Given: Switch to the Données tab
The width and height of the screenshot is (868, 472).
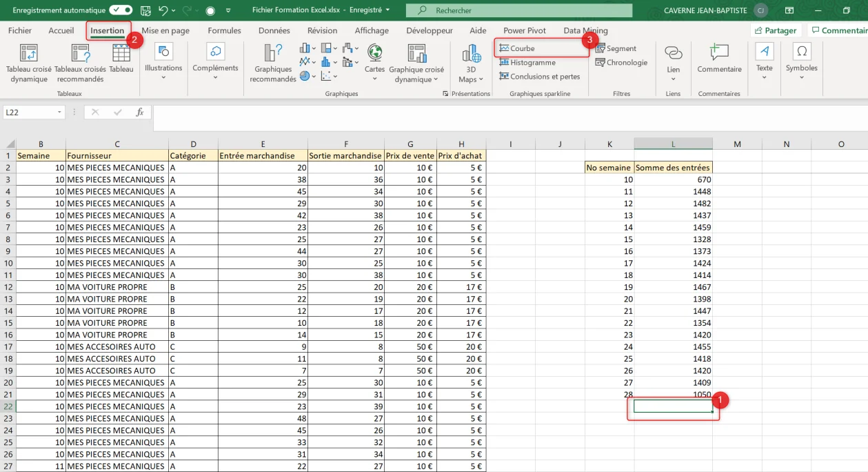Looking at the screenshot, I should 274,30.
